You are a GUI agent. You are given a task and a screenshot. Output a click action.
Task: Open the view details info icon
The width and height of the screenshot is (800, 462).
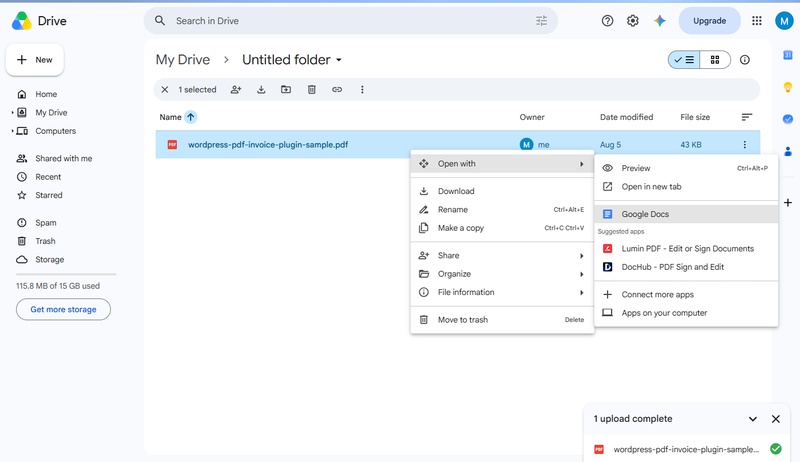(745, 60)
